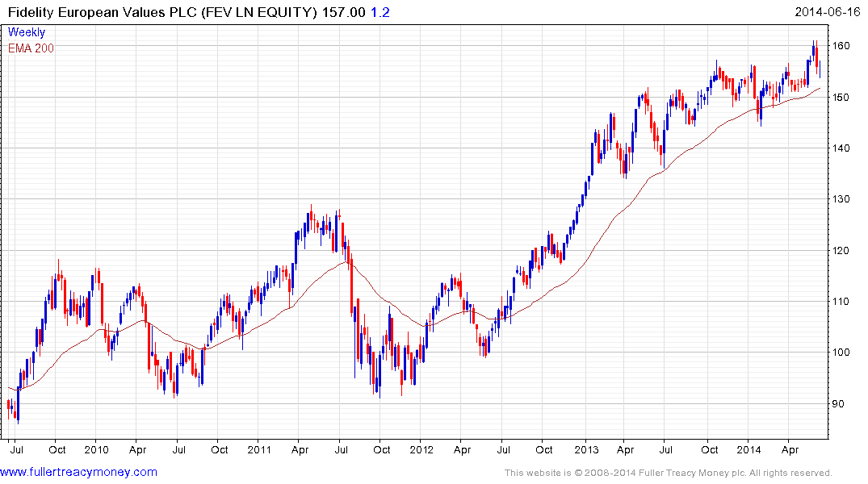Click the 160 price axis label
The height and width of the screenshot is (484, 868).
click(841, 46)
